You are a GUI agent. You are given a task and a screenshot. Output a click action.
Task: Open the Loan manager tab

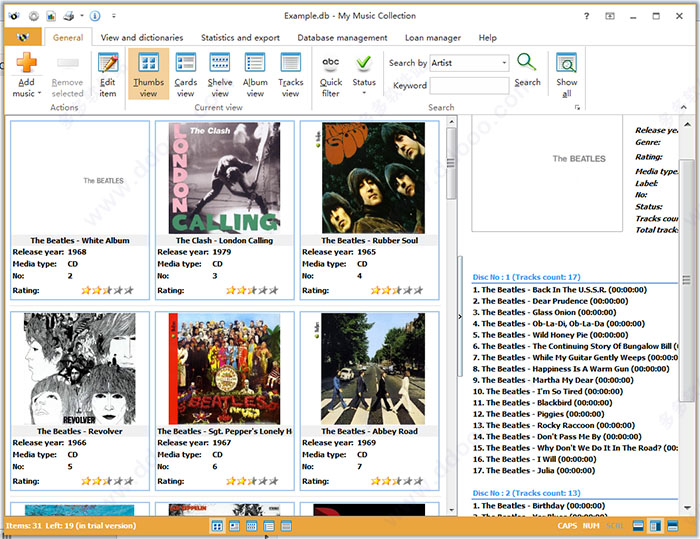(433, 38)
